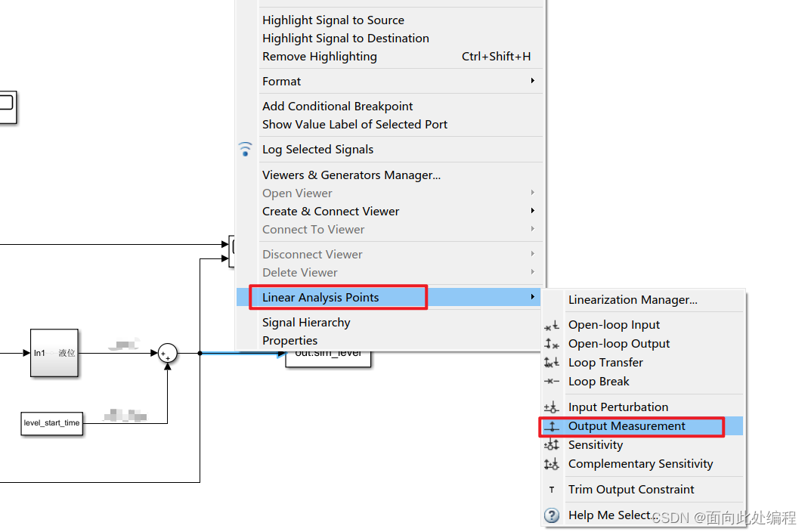Click Create & Connect Viewer menu label

click(x=331, y=212)
